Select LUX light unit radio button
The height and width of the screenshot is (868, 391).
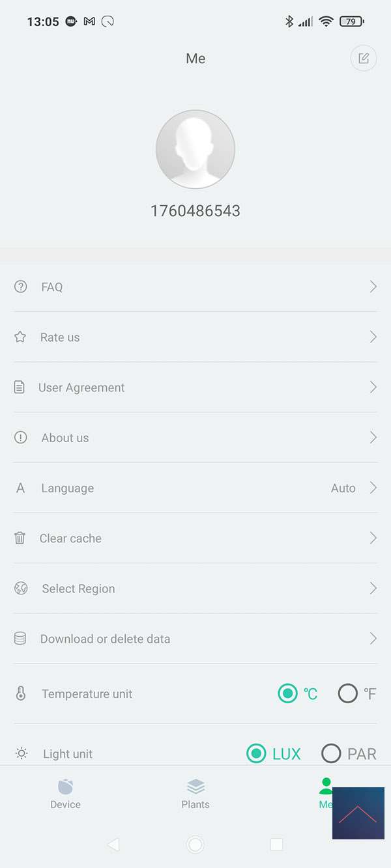click(x=257, y=754)
